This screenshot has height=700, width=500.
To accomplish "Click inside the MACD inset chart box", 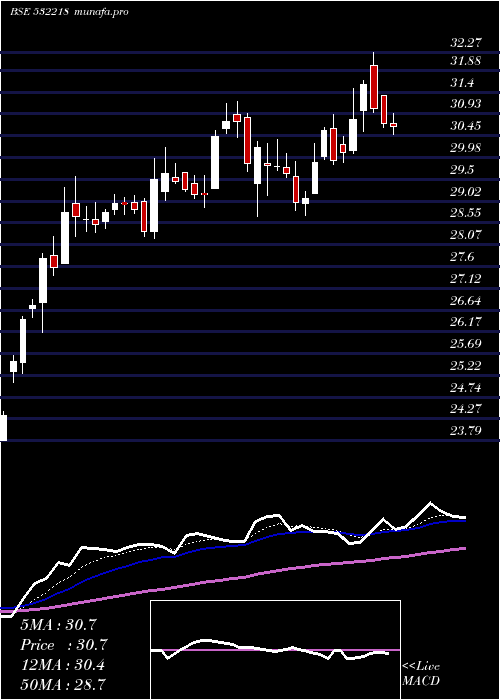I will click(275, 650).
